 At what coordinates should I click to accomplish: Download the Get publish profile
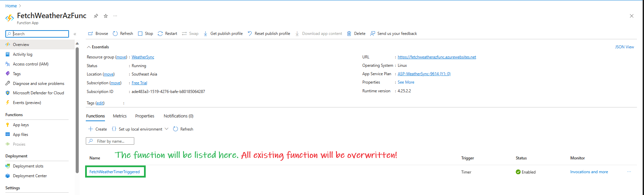coord(223,34)
